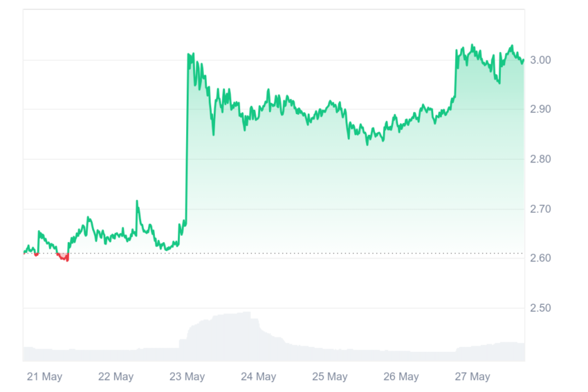Select the 2.50 price axis label
Viewport: 588px width, 392px height.
click(x=540, y=308)
